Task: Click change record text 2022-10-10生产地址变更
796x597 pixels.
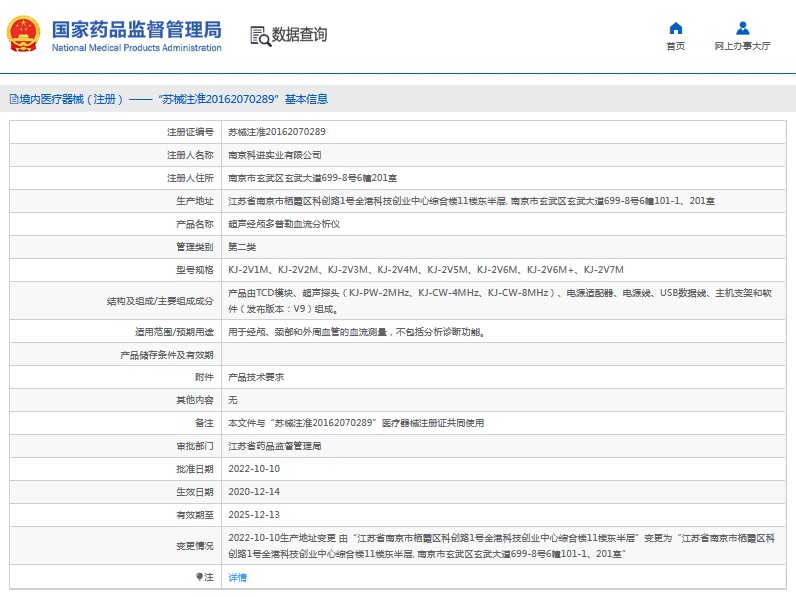Action: [502, 546]
